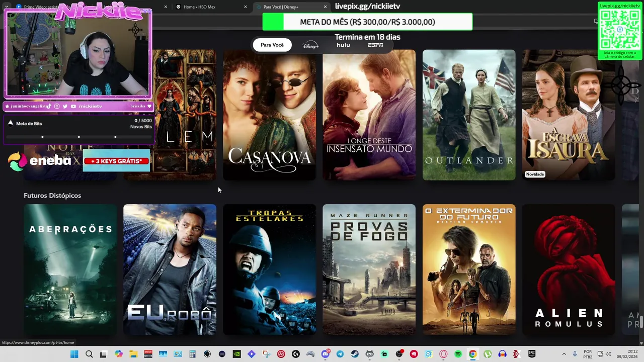644x362 pixels.
Task: Open A Escrava Isaura poster
Action: click(x=569, y=115)
